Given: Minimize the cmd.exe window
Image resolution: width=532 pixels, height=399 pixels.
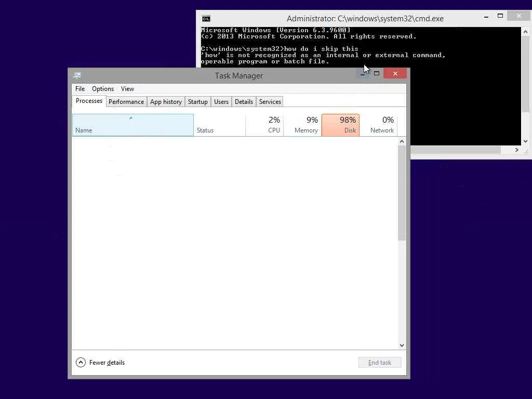Looking at the screenshot, I should click(x=486, y=16).
